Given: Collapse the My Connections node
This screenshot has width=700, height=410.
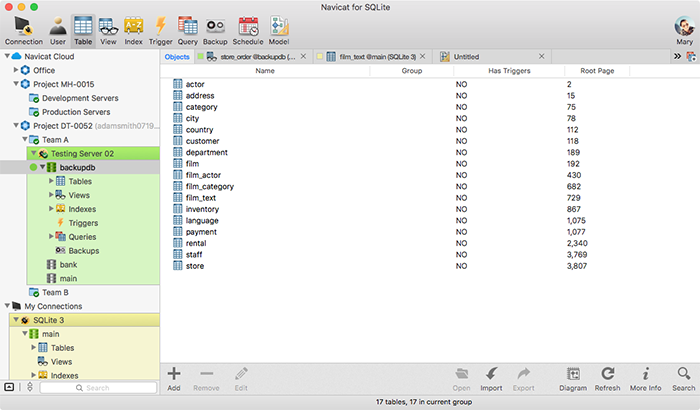Looking at the screenshot, I should pyautogui.click(x=7, y=306).
